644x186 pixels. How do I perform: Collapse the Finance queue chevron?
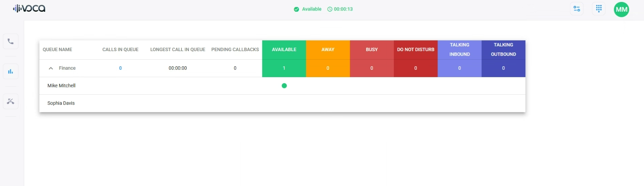tap(51, 68)
